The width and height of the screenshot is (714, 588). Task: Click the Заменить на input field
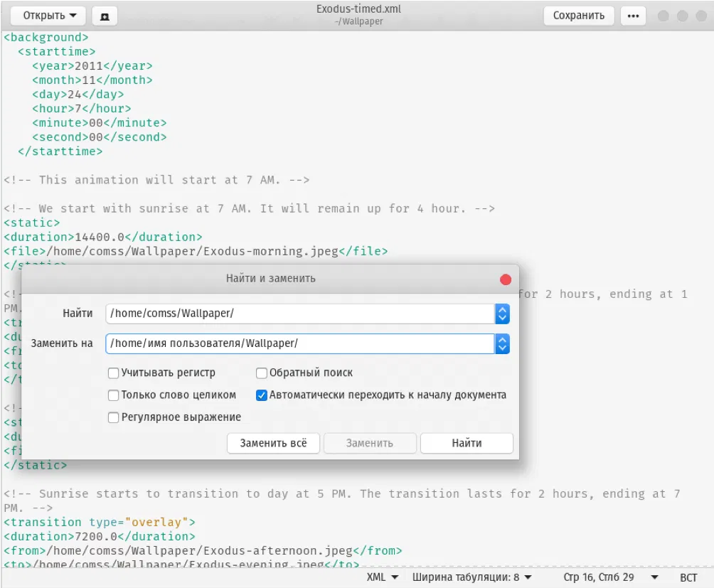(x=300, y=343)
